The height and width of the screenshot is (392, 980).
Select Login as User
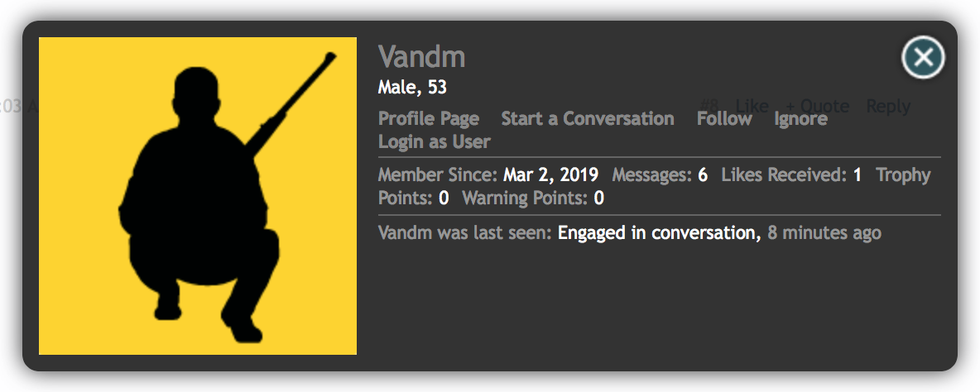coord(435,141)
